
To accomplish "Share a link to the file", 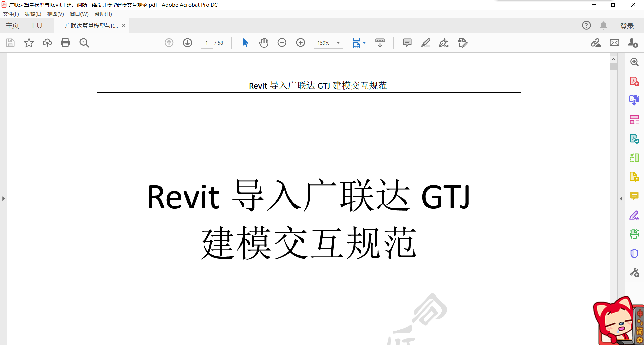I will [596, 43].
